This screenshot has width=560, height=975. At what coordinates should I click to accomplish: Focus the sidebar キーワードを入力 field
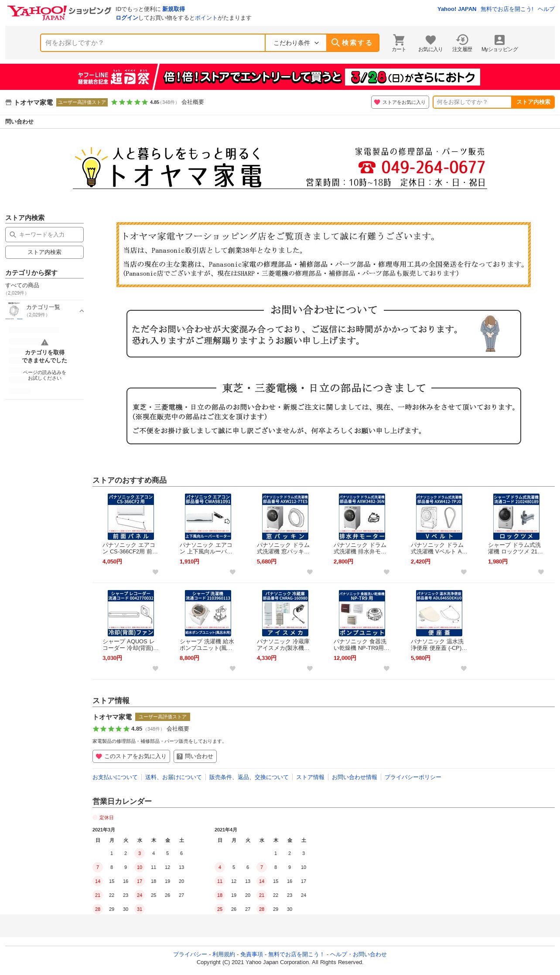click(44, 234)
